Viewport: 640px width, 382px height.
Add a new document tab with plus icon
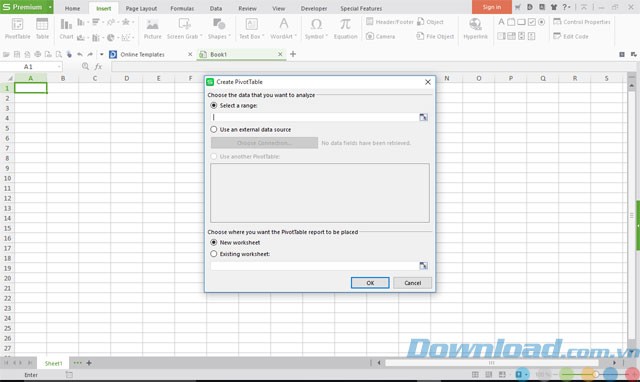click(x=293, y=54)
